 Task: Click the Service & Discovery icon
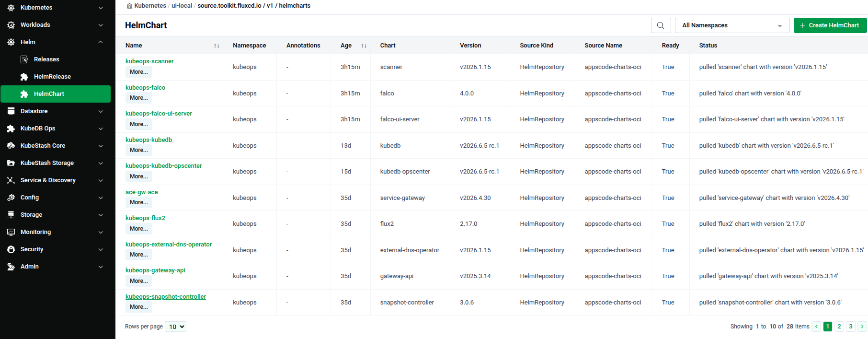click(x=11, y=180)
